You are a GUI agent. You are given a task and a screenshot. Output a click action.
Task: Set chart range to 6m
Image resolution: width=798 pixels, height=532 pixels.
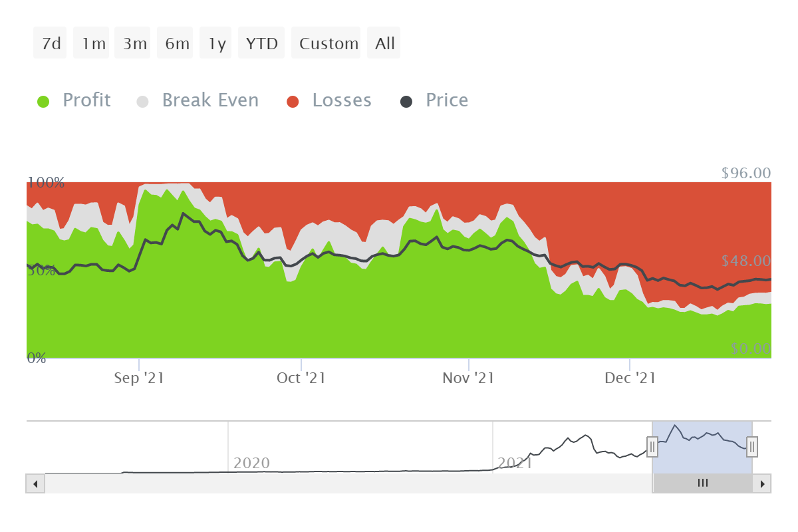(x=177, y=44)
